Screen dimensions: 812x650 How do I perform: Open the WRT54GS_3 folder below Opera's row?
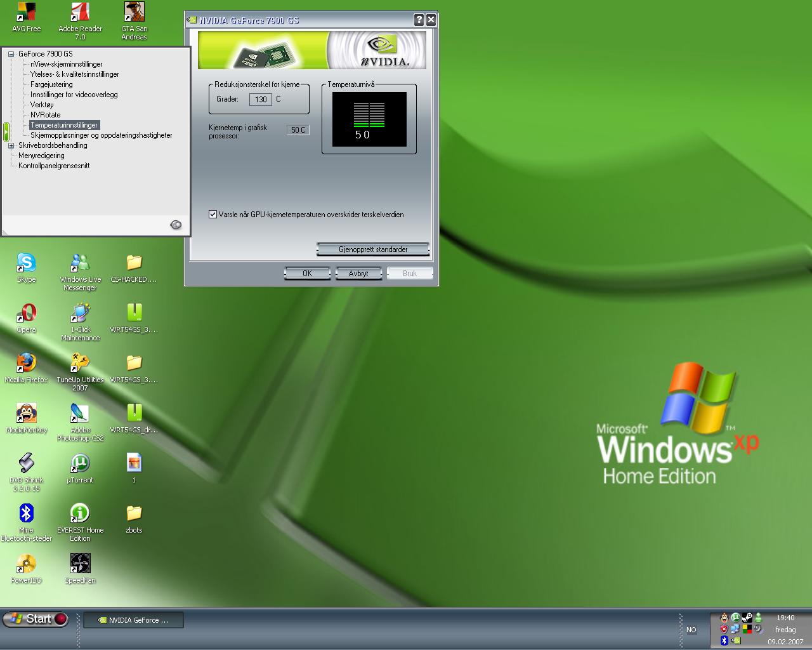pyautogui.click(x=134, y=362)
